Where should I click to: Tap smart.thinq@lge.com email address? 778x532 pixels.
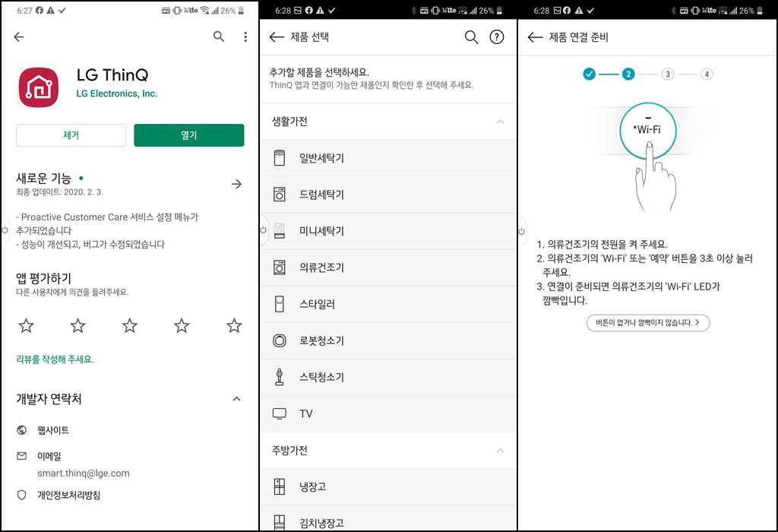pyautogui.click(x=84, y=473)
